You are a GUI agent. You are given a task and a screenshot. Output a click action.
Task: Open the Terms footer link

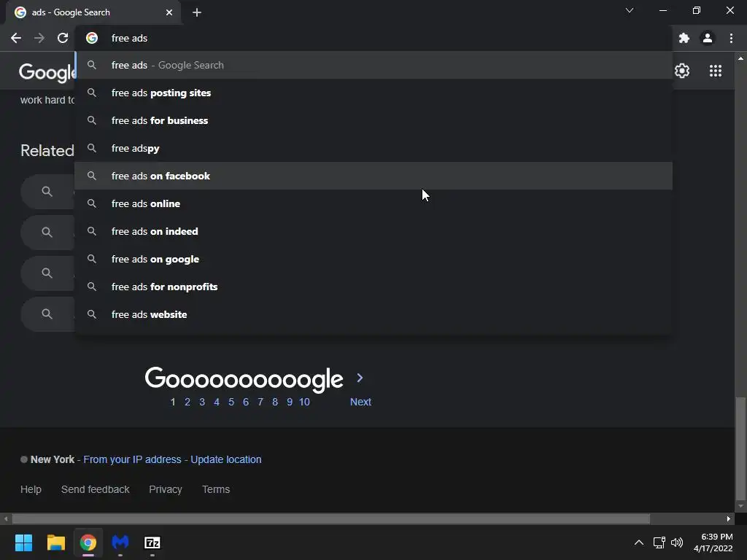pyautogui.click(x=216, y=489)
